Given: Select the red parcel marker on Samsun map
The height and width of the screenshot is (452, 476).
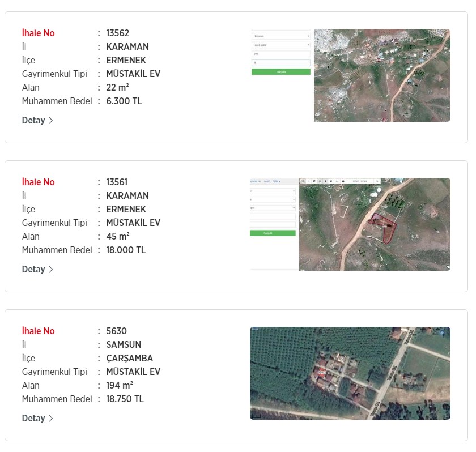Looking at the screenshot, I should coord(322,372).
